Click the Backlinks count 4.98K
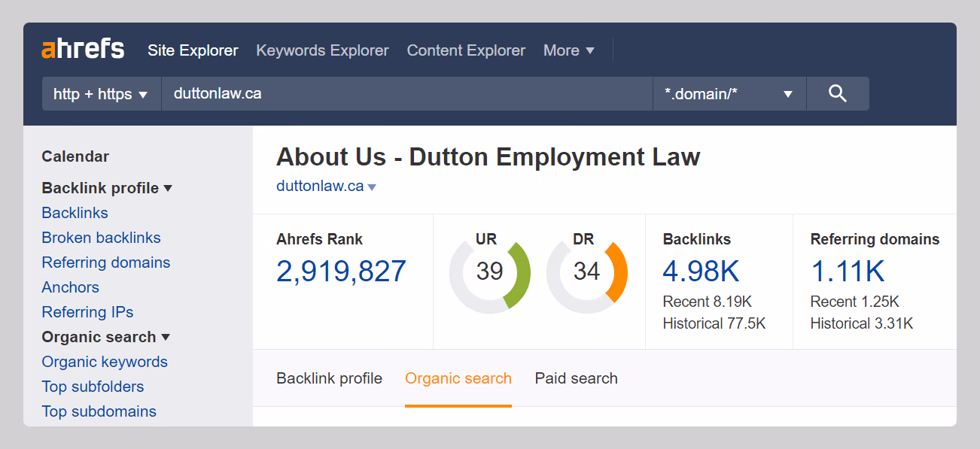The height and width of the screenshot is (449, 980). 701,272
